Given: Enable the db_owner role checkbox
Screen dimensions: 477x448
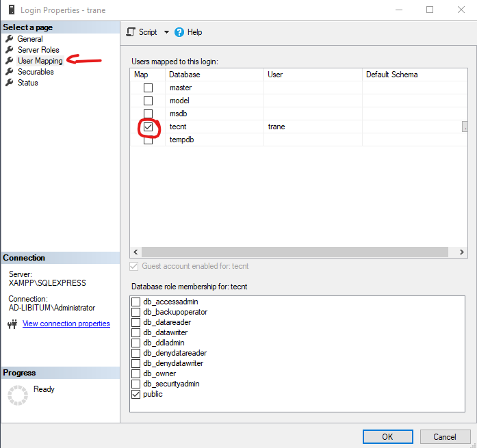Looking at the screenshot, I should 136,373.
